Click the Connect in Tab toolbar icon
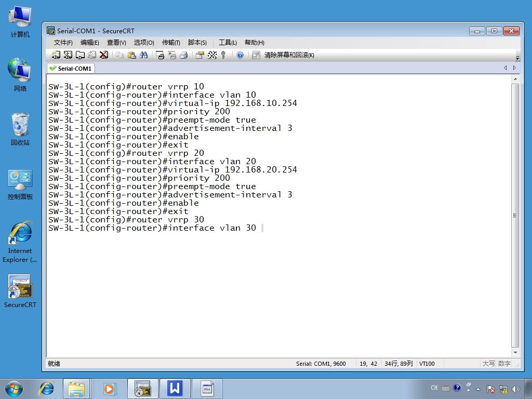The image size is (532, 399). click(x=79, y=55)
